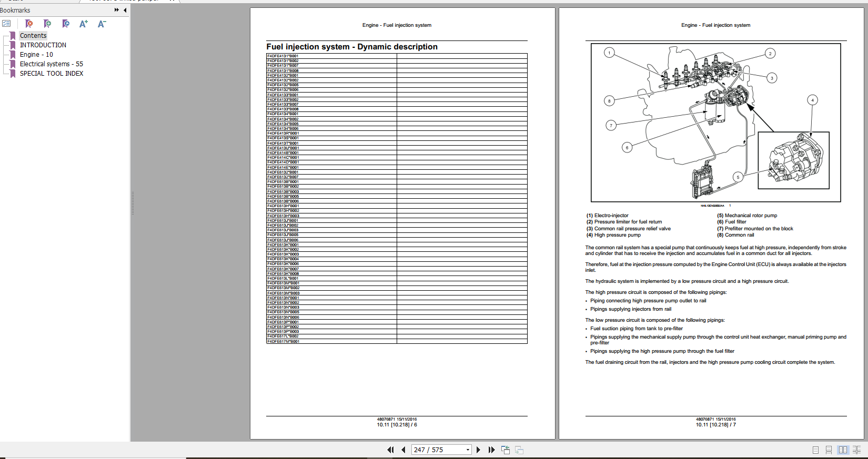Jump to the last page
Image resolution: width=868 pixels, height=459 pixels.
pos(491,450)
